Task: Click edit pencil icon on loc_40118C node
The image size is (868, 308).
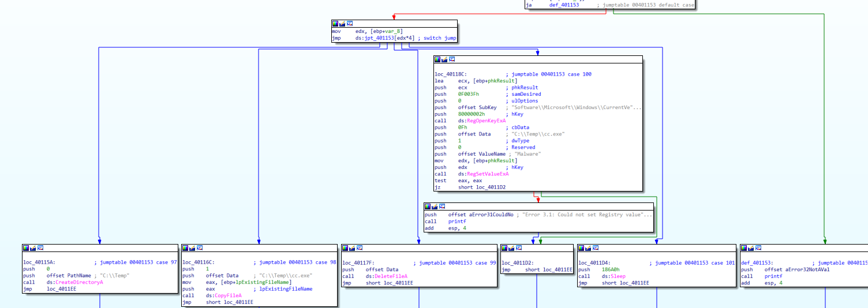Action: click(x=445, y=59)
